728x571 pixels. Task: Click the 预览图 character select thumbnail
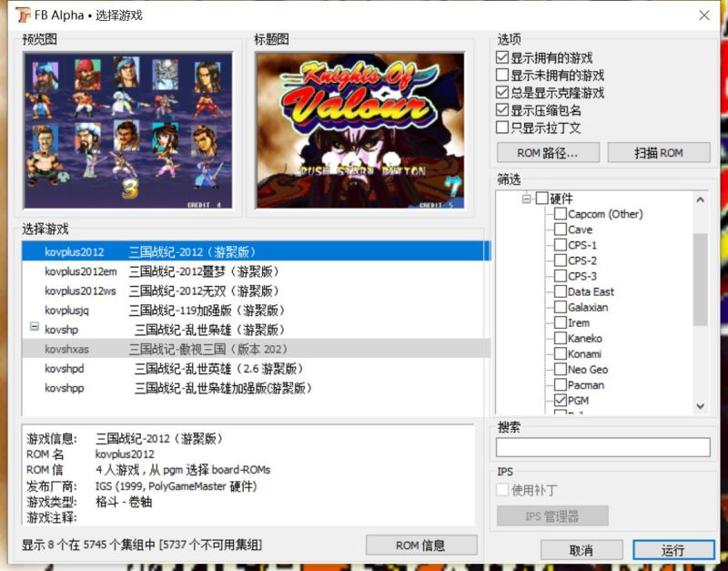[x=128, y=130]
